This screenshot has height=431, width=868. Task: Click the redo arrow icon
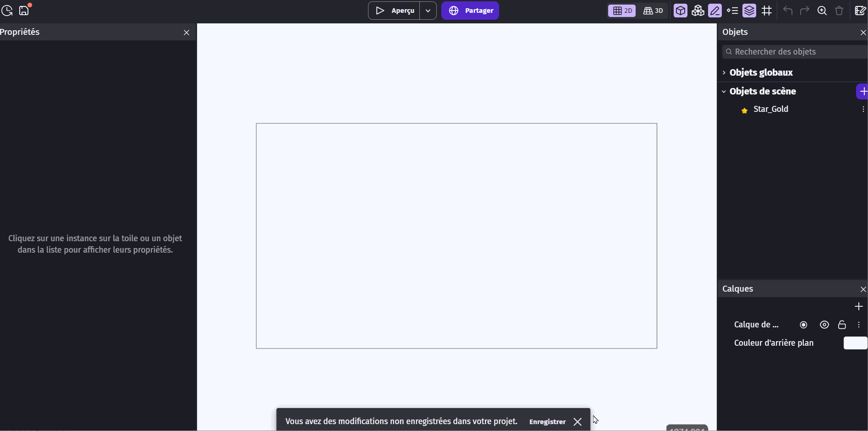click(805, 11)
